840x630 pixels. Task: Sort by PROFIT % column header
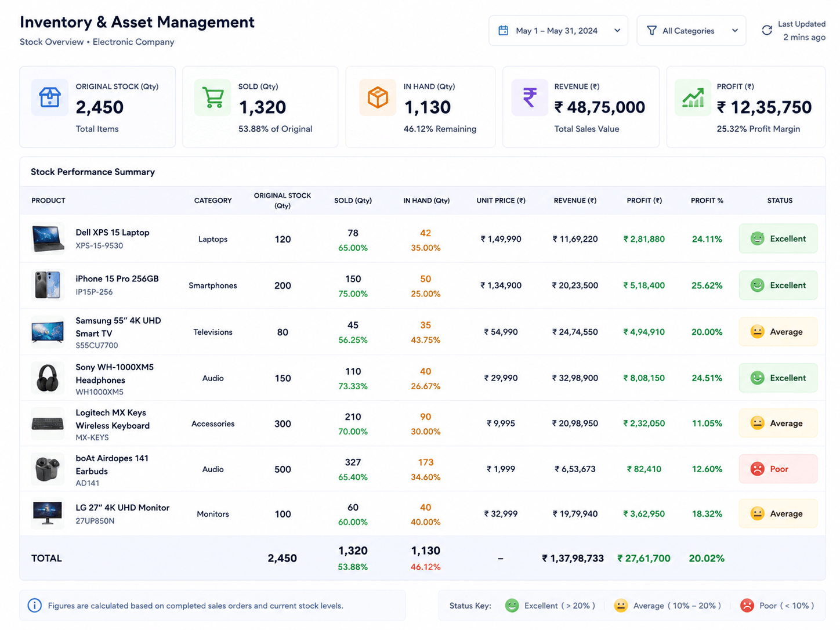[x=707, y=201]
